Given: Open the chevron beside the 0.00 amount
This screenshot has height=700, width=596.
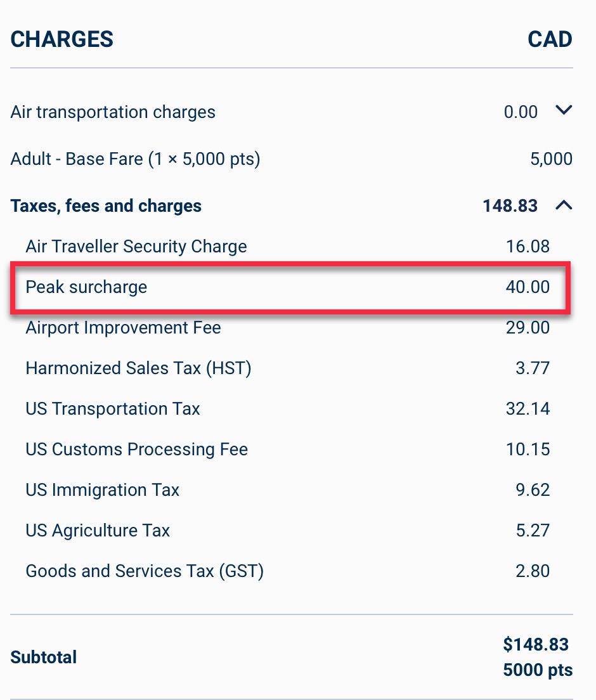Looking at the screenshot, I should pos(564,110).
